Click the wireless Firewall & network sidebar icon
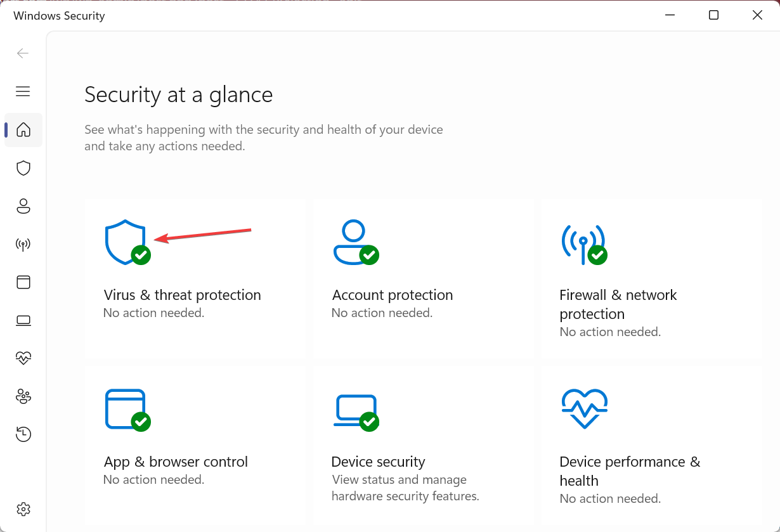Viewport: 780px width, 532px height. tap(23, 244)
